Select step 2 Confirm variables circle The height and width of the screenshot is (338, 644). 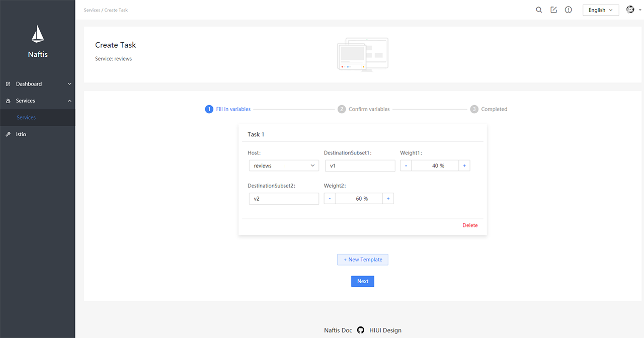342,109
